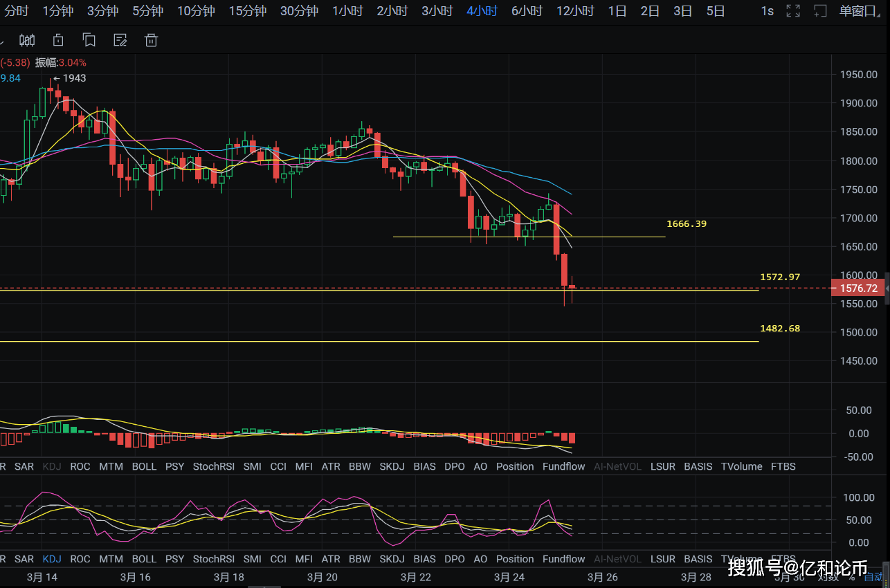Switch to the 15分钟 timeframe
The width and height of the screenshot is (890, 588).
coord(247,11)
